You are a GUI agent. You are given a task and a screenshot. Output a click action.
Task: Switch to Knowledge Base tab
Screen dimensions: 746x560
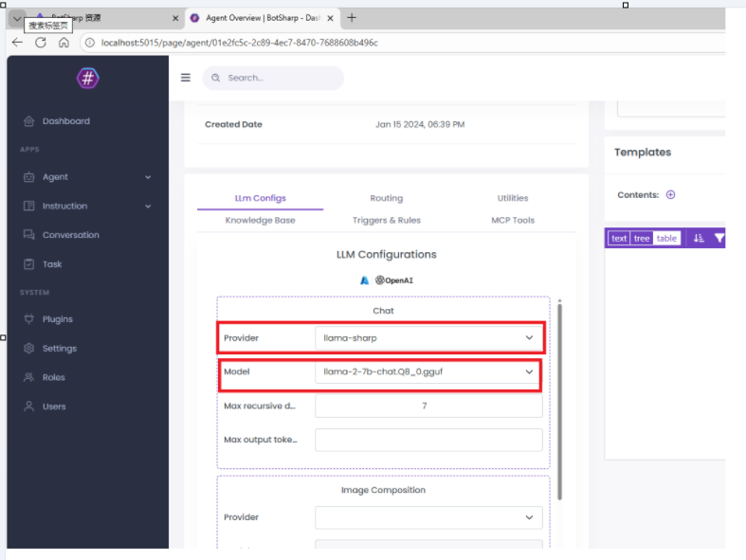tap(261, 220)
